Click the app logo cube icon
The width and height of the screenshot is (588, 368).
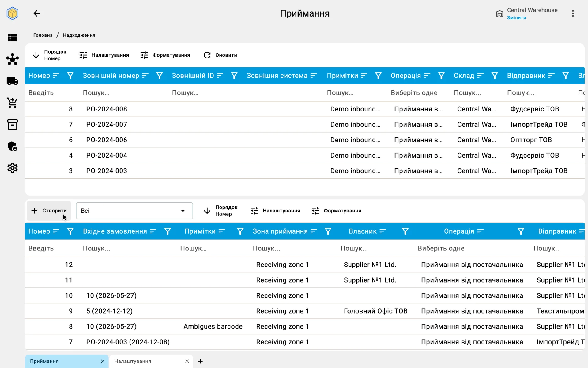point(13,13)
